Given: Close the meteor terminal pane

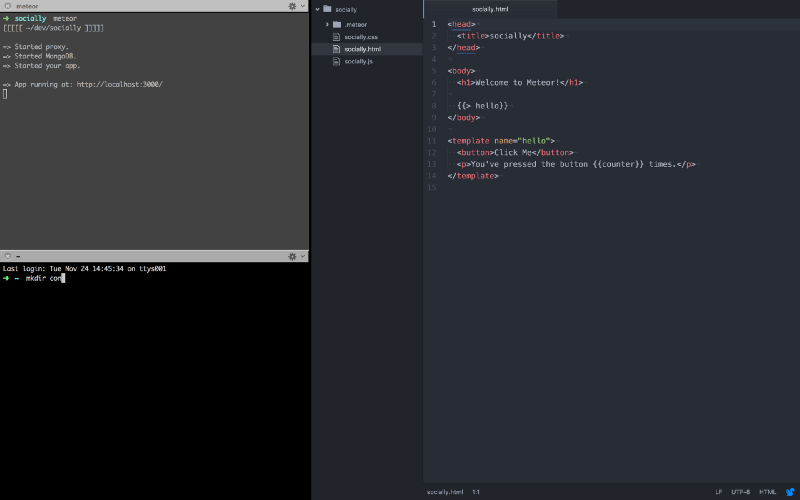Looking at the screenshot, I should coord(8,6).
